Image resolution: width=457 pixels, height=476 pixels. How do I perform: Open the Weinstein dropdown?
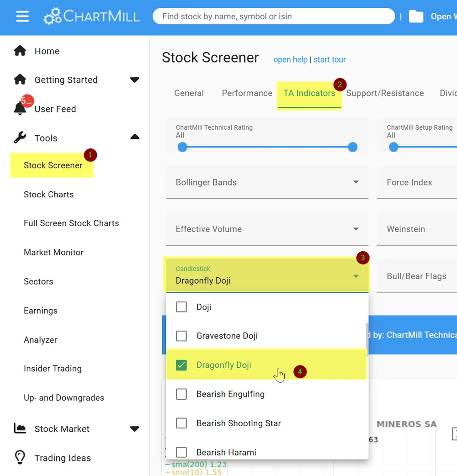[x=417, y=229]
